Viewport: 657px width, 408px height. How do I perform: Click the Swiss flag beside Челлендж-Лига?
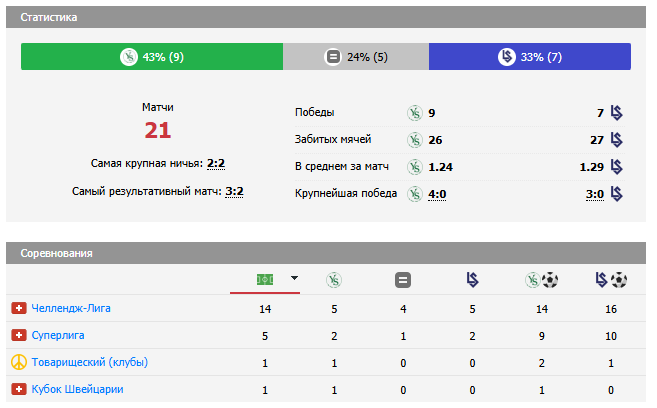click(x=18, y=308)
